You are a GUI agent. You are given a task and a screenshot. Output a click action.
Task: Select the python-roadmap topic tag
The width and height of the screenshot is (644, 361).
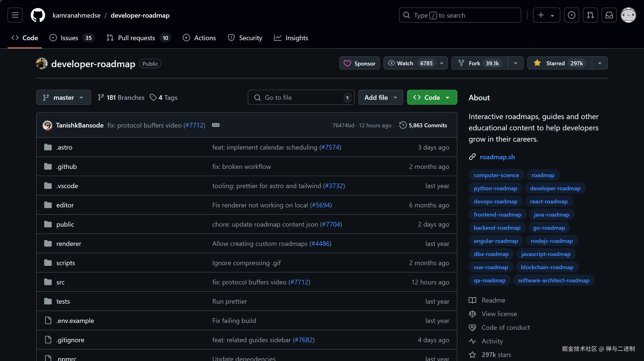point(495,188)
